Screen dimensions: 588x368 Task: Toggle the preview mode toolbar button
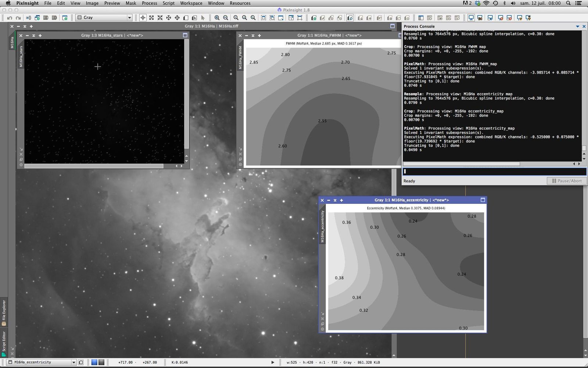tap(349, 18)
